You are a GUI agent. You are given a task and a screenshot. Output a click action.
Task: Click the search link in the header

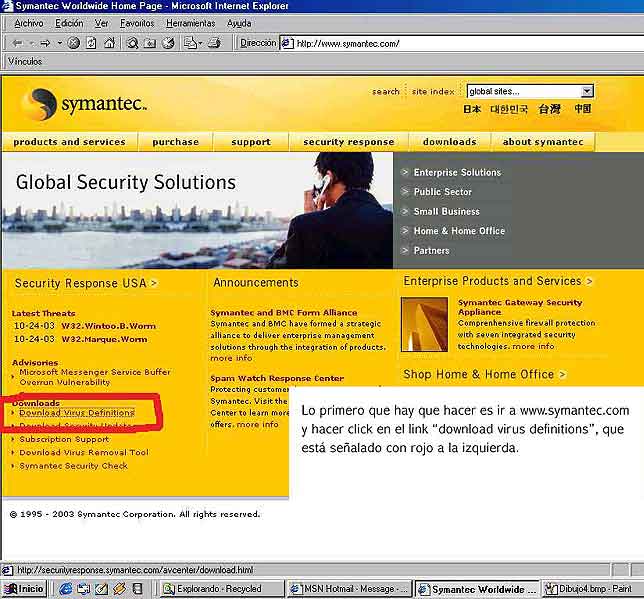pyautogui.click(x=386, y=92)
